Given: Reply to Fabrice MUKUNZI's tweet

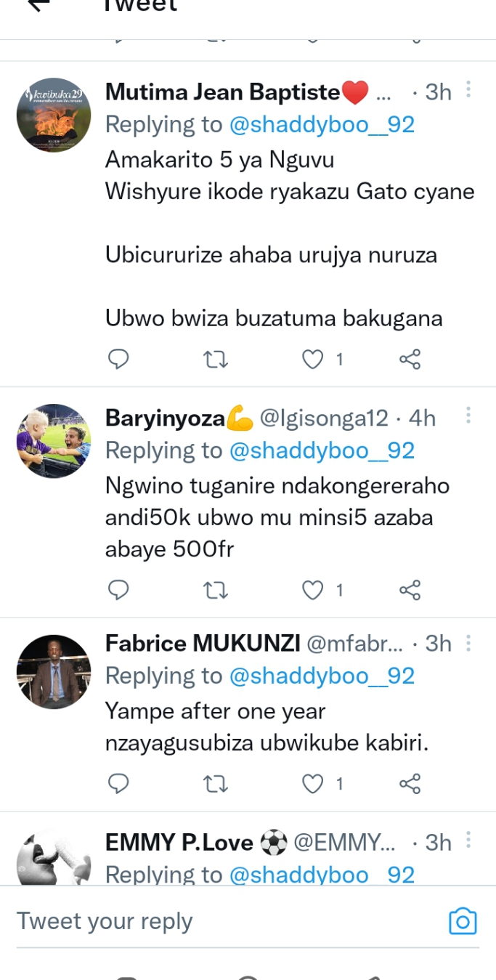Looking at the screenshot, I should coord(118,783).
